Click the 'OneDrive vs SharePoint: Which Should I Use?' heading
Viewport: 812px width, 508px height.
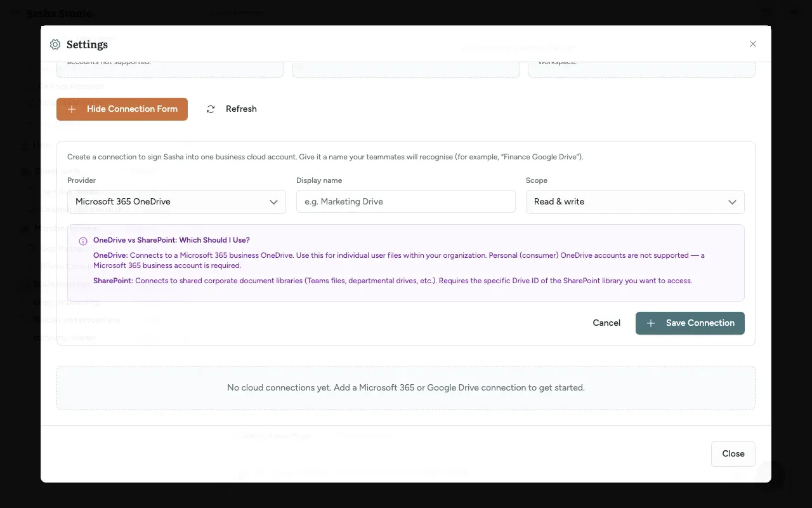click(171, 240)
